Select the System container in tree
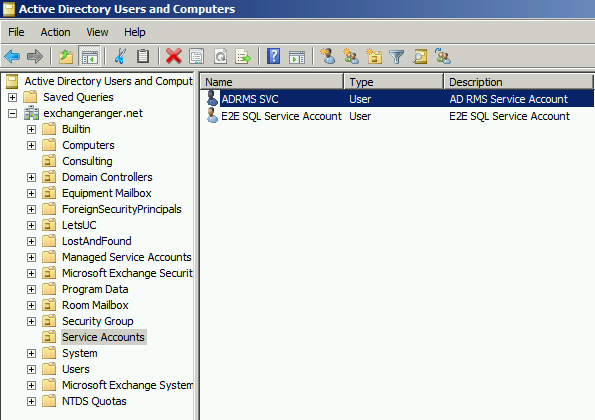Viewport: 595px width, 420px height. point(80,353)
